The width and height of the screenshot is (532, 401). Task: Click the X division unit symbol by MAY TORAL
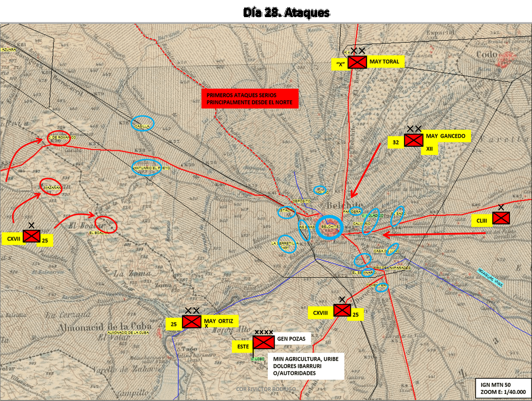pos(357,62)
